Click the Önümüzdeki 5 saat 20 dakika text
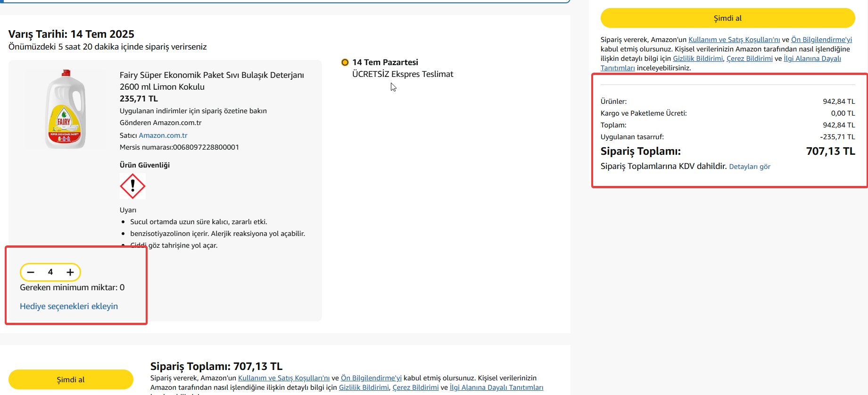 [107, 47]
